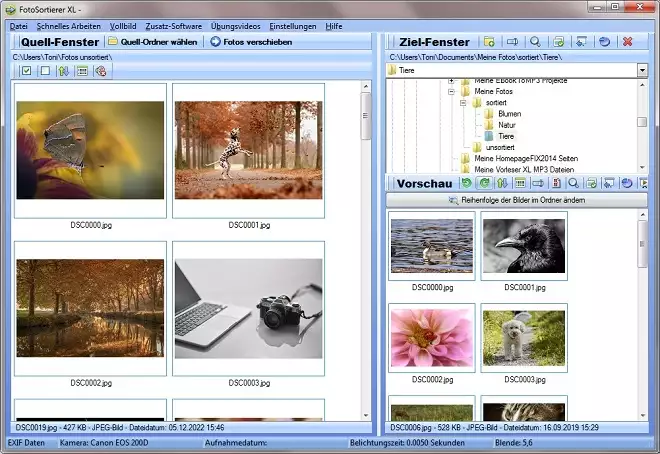Click the red X delete icon in Ziel-Fenster
The width and height of the screenshot is (660, 454).
pos(627,42)
